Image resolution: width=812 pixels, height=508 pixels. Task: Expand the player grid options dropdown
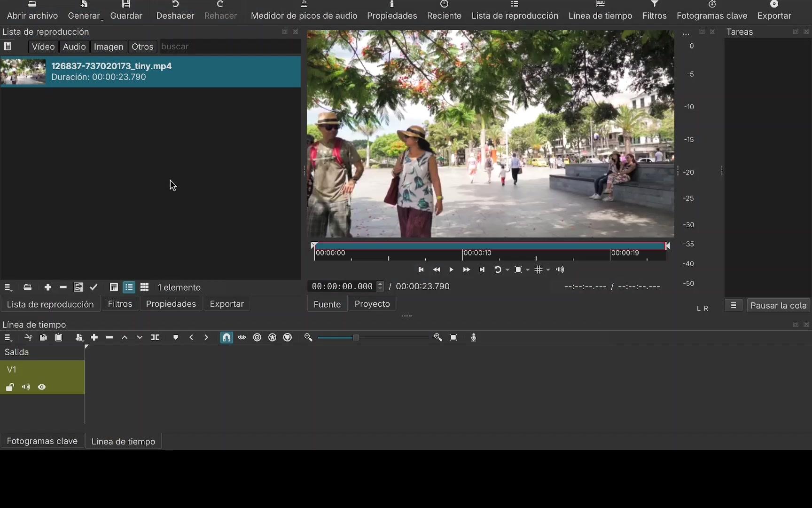pyautogui.click(x=548, y=270)
